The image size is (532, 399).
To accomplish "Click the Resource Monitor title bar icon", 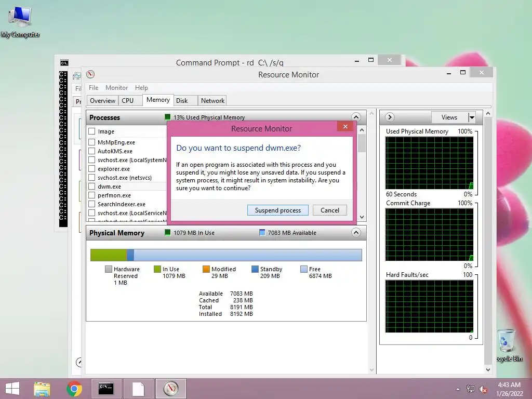I will pyautogui.click(x=90, y=74).
